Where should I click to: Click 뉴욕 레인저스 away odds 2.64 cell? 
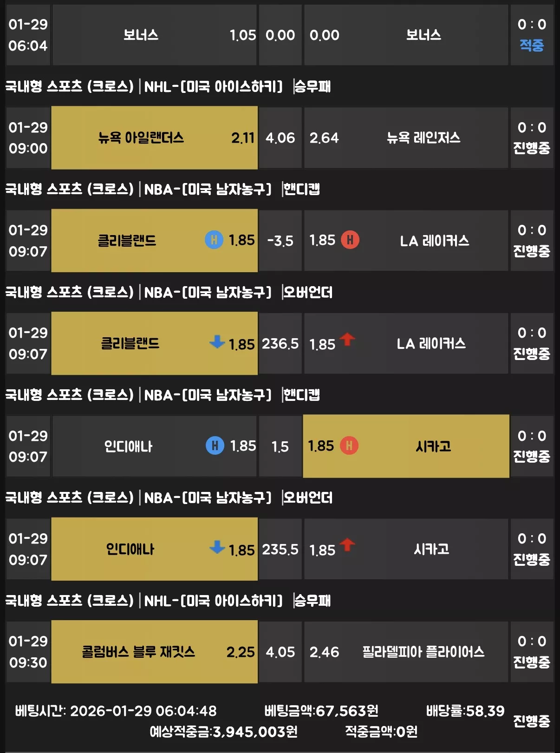[x=406, y=138]
